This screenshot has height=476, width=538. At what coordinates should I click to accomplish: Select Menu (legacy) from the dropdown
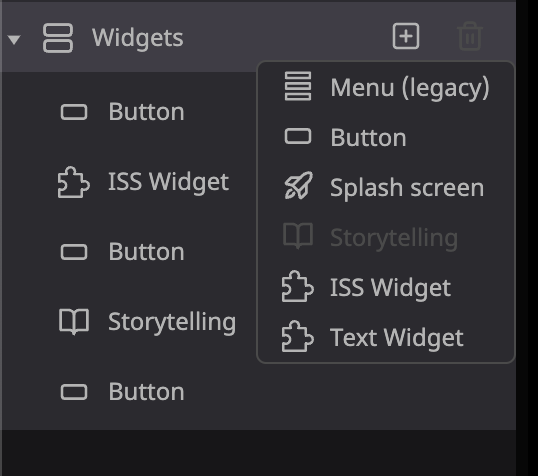tap(386, 87)
